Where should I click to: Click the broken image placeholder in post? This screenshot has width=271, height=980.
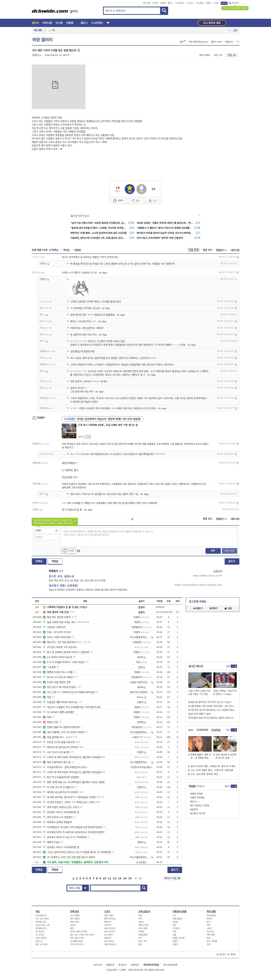[x=59, y=87]
